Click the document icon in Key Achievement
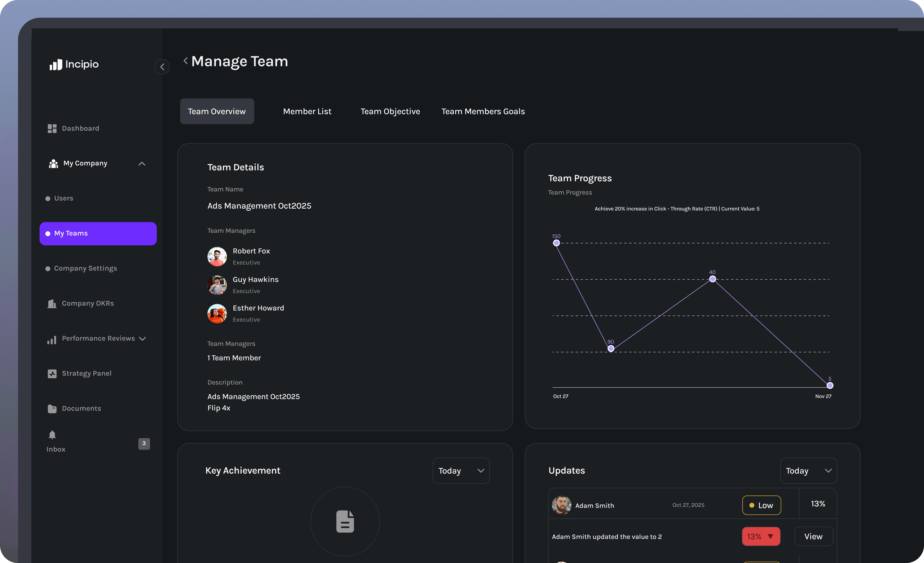The width and height of the screenshot is (924, 563). click(345, 521)
